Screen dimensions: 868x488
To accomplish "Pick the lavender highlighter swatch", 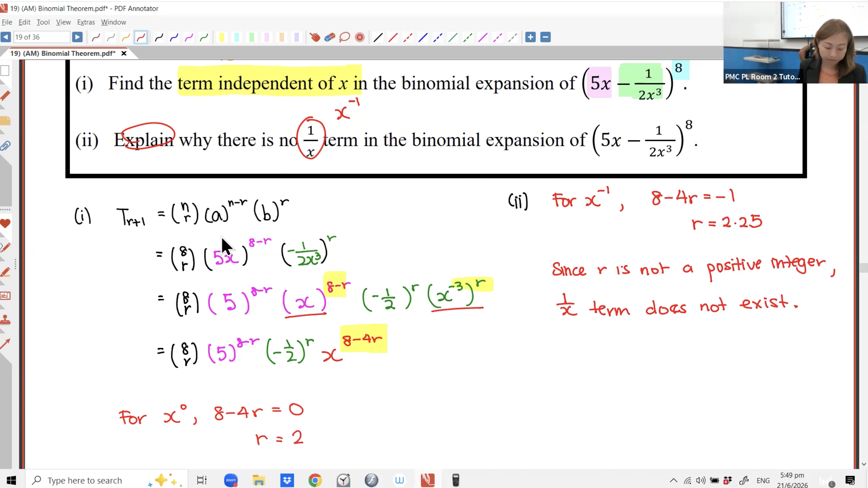I will pos(297,37).
